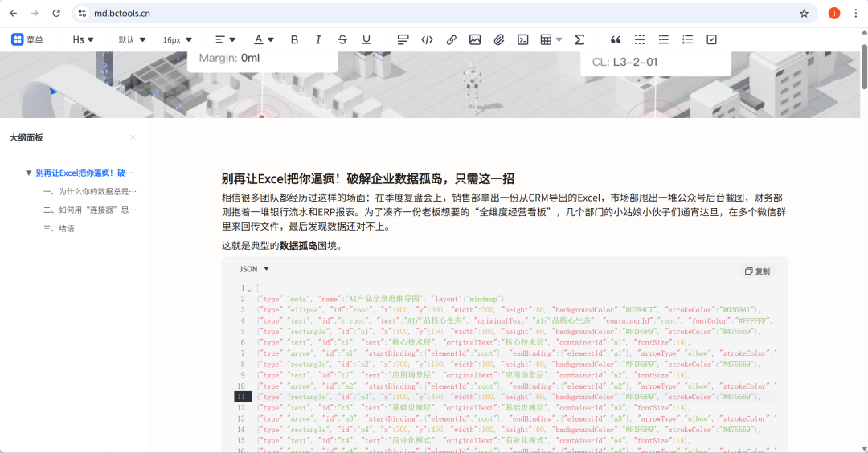The image size is (868, 453).
Task: Click the document title heading text
Action: (368, 178)
